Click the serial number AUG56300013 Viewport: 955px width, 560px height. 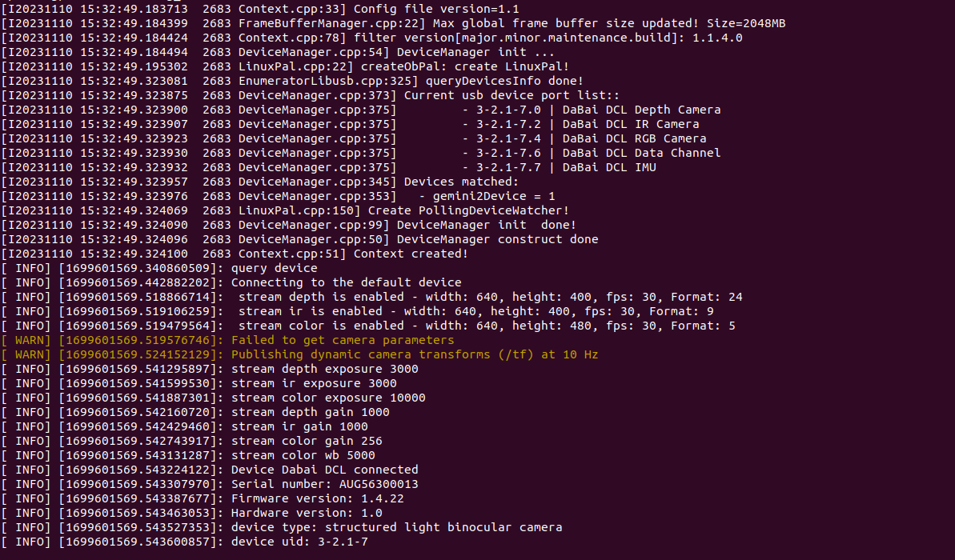coord(379,485)
